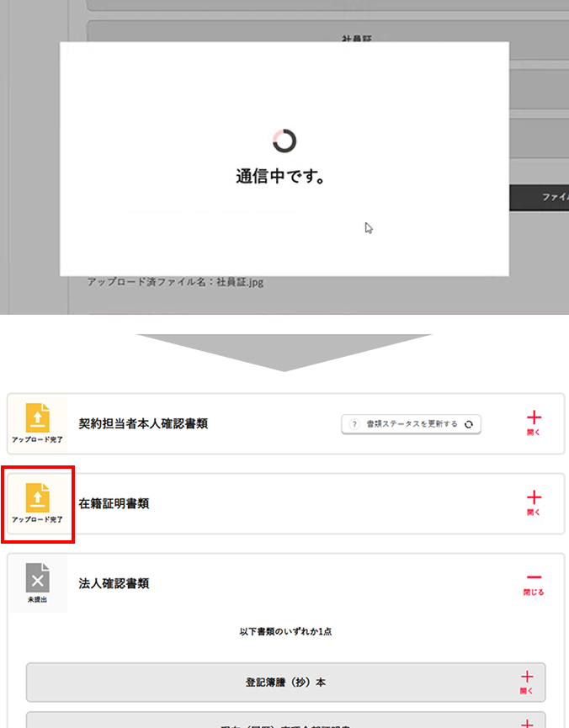
Task: Select the 登記簿謄(抄)本 bar label
Action: (285, 682)
